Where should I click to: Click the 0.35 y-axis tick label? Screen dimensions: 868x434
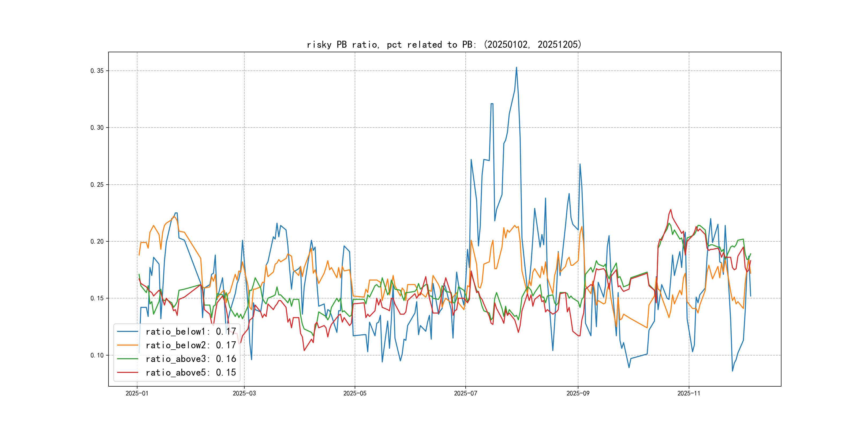coord(97,71)
